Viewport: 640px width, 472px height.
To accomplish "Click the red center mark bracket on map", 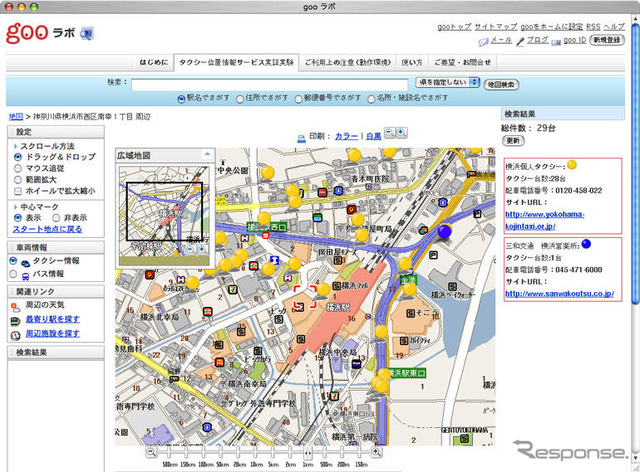I will point(305,297).
